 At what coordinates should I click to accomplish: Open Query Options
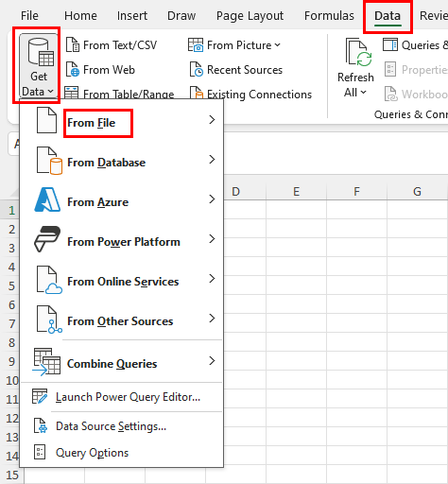122,453
